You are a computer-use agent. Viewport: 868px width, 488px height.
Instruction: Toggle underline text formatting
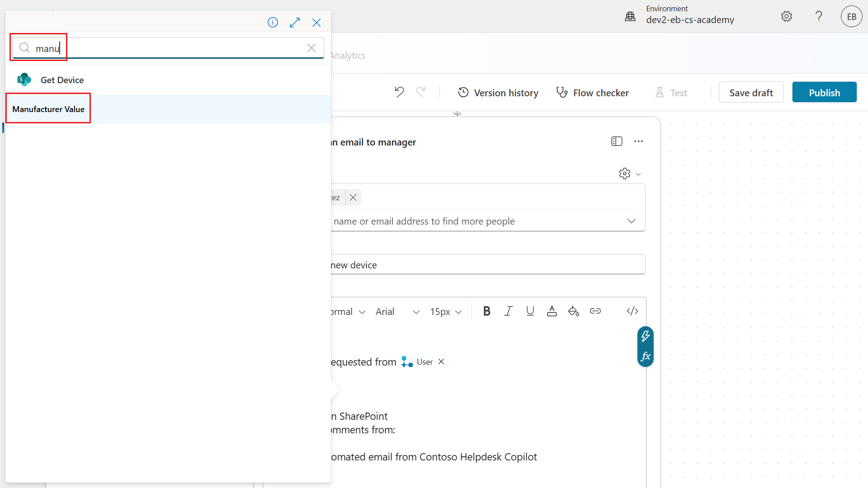click(530, 311)
